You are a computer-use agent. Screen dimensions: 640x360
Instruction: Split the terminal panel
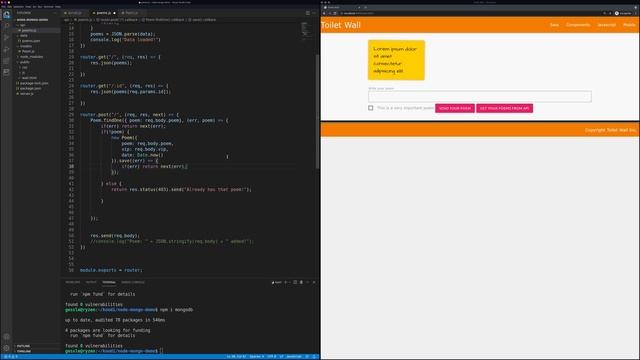pyautogui.click(x=295, y=282)
